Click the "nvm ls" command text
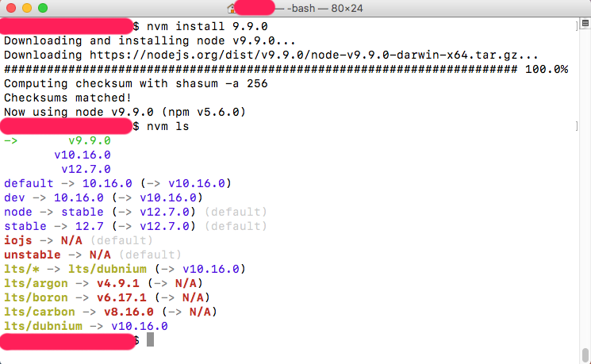 (167, 126)
